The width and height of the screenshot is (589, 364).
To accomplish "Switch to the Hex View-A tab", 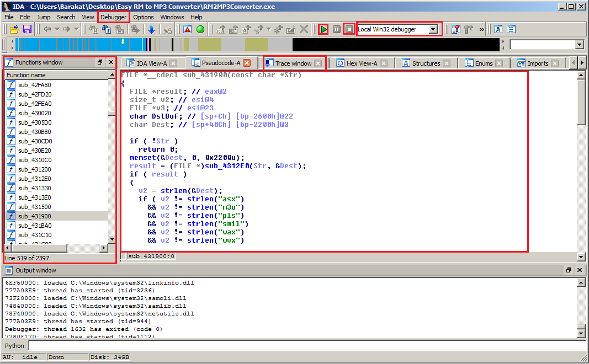I will coord(362,63).
